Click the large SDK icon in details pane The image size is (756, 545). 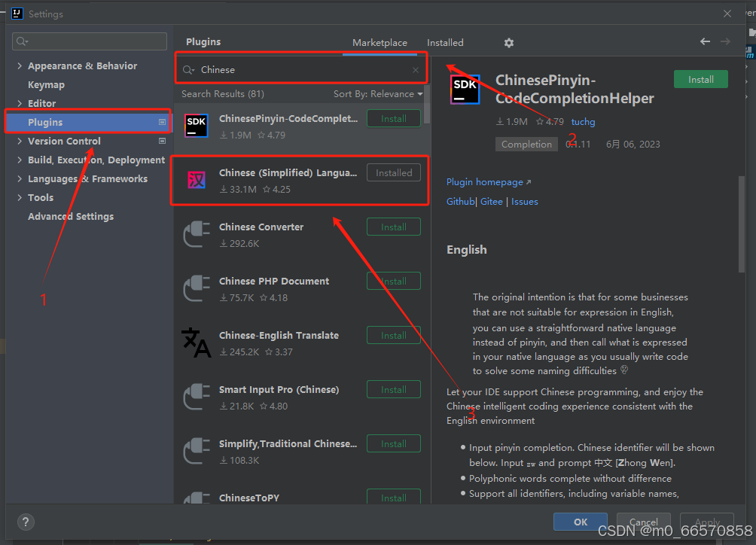(465, 90)
